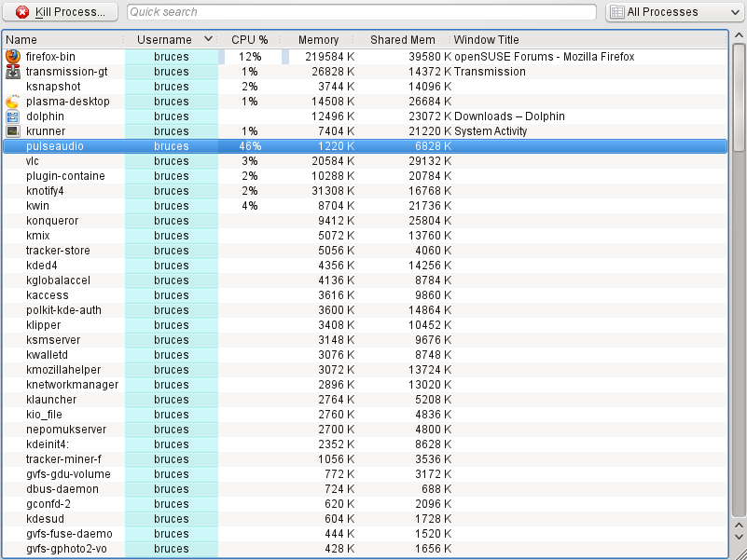This screenshot has width=747, height=560.
Task: Select the gvfs-gdu-volume process
Action: pos(68,474)
